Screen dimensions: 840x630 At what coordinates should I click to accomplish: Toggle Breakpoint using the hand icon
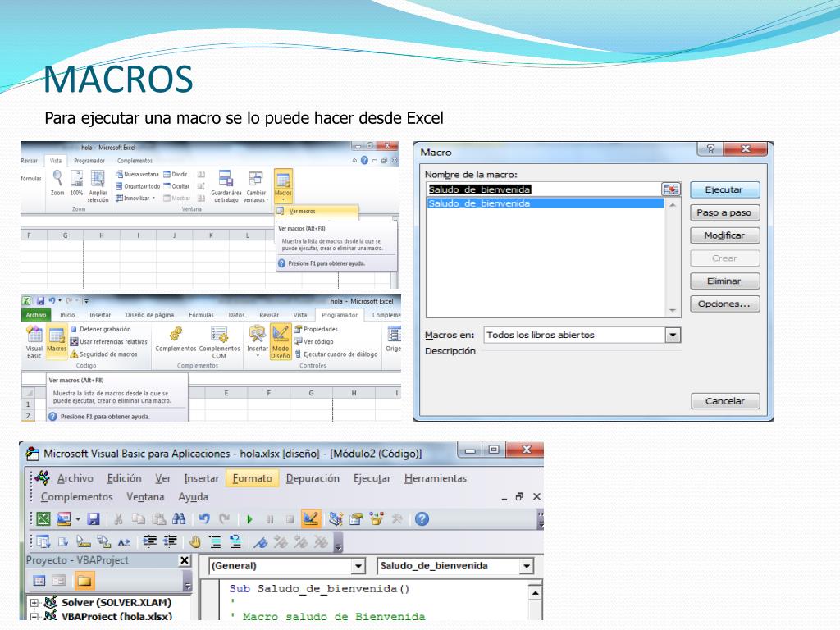[195, 541]
